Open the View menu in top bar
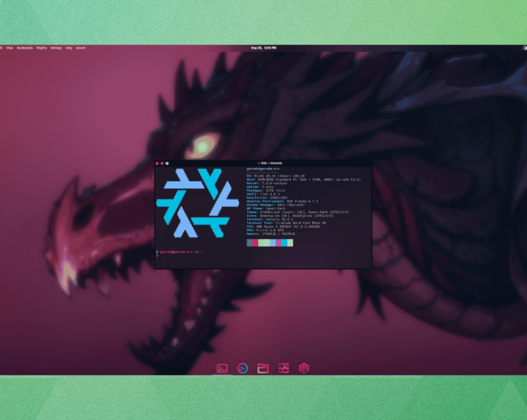Screen dimensions: 527x420 click(x=9, y=48)
